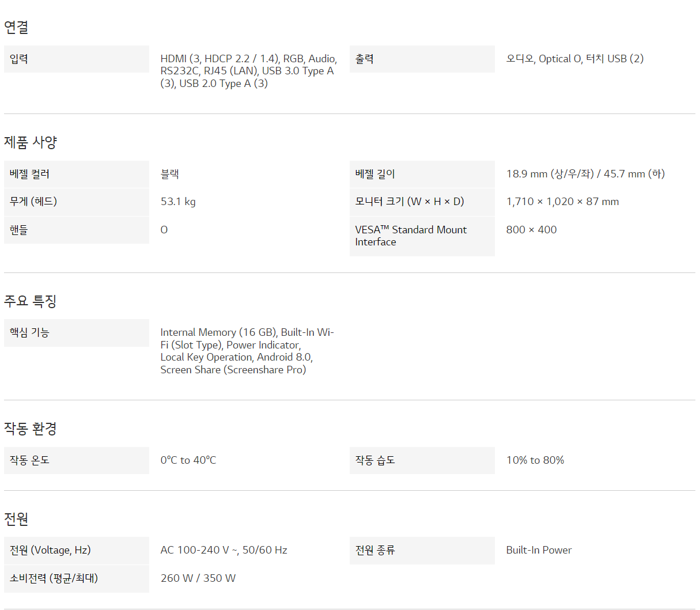Screen dimensions: 700x610
Task: Click the 53.1 kg weight value
Action: [x=178, y=202]
